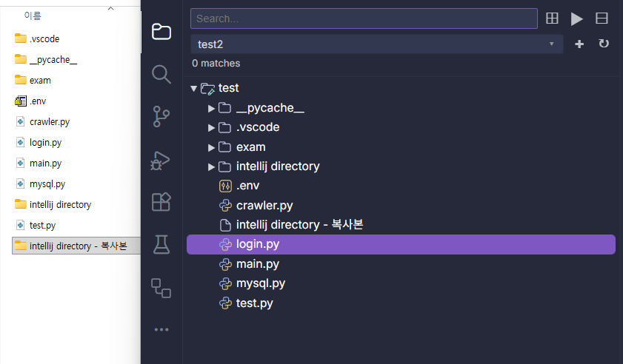Viewport: 623px width, 364px height.
Task: Open the test2 dropdown selector
Action: tap(376, 44)
